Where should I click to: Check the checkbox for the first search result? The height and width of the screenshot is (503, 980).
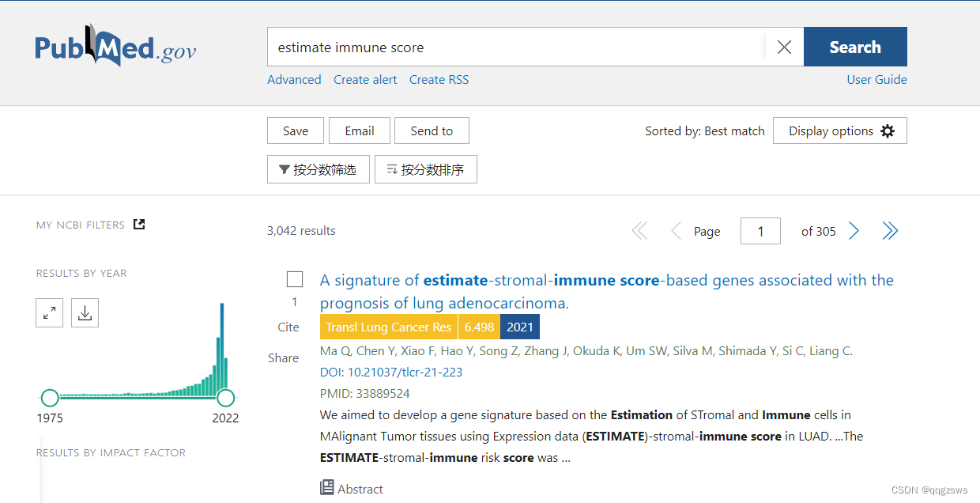(294, 278)
